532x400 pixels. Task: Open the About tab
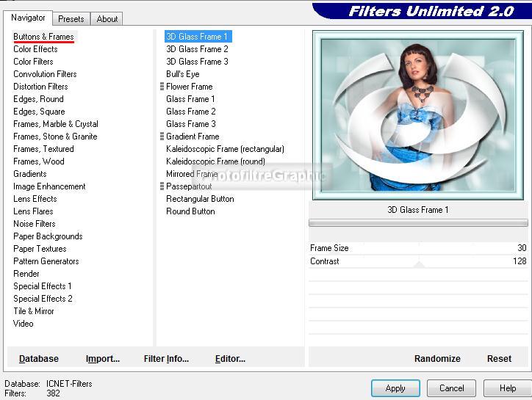point(107,19)
